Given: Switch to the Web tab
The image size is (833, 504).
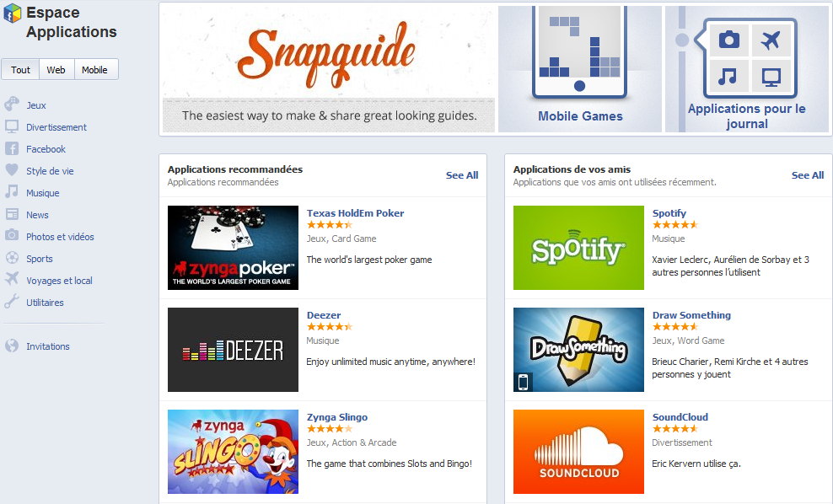Looking at the screenshot, I should (56, 70).
